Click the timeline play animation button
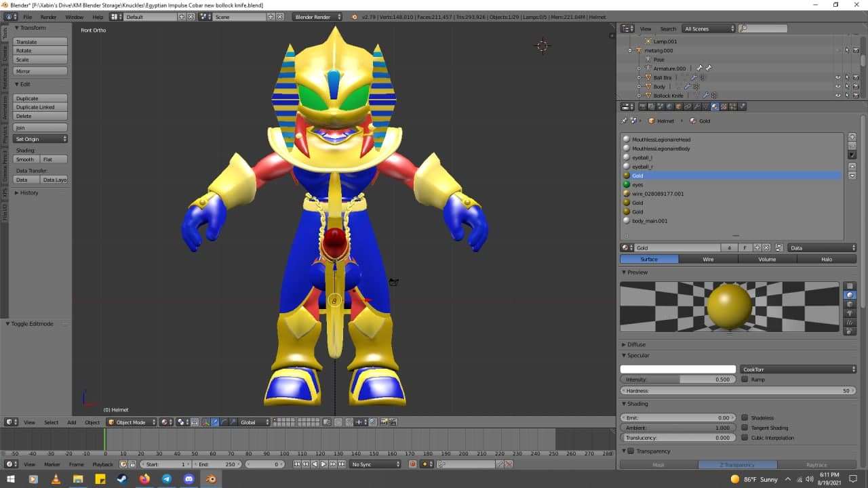Screen dimensions: 868x488 pyautogui.click(x=323, y=464)
